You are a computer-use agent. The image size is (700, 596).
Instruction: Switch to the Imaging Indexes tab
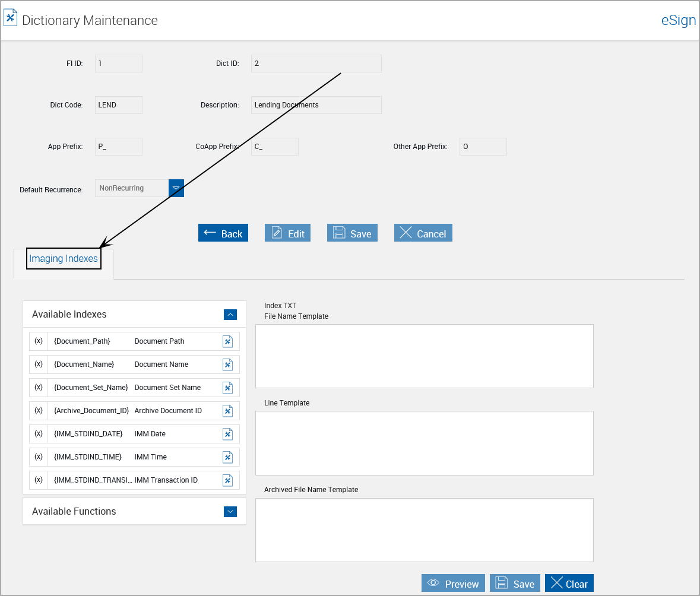(64, 259)
